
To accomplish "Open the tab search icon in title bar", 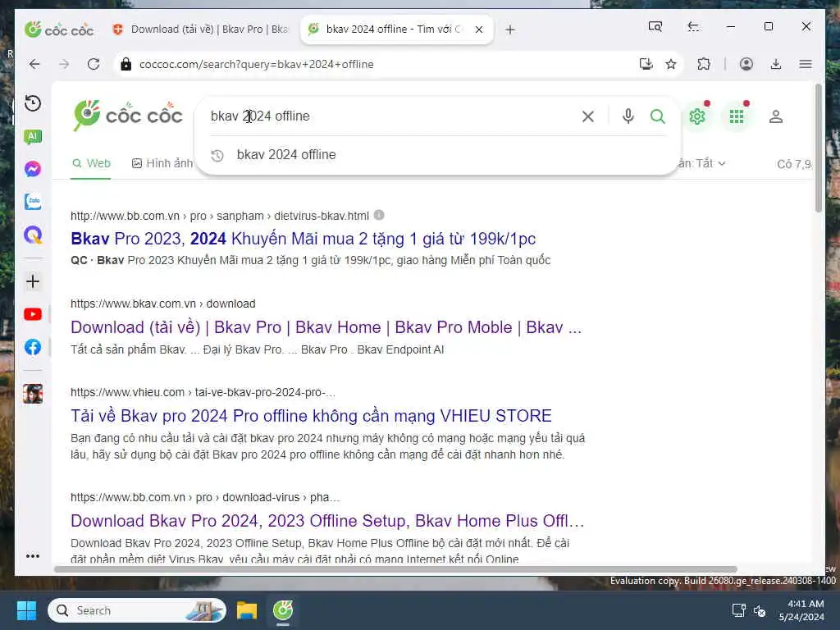I will click(655, 26).
